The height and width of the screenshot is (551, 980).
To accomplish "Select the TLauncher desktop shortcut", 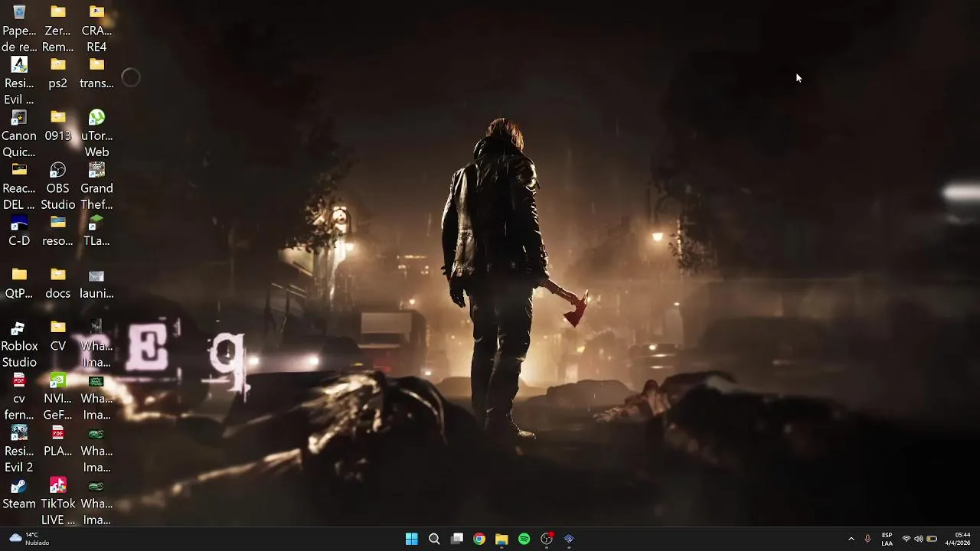I will pos(96,232).
